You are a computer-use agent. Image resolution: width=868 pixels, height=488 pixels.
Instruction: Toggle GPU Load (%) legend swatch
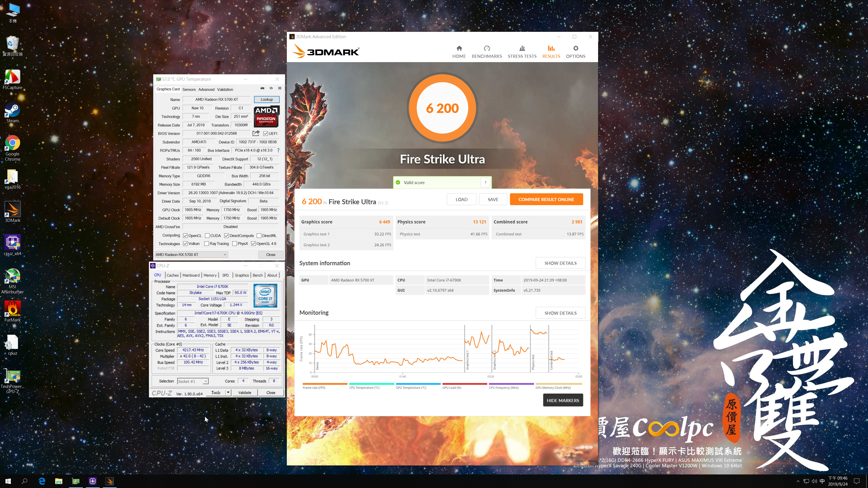(465, 384)
